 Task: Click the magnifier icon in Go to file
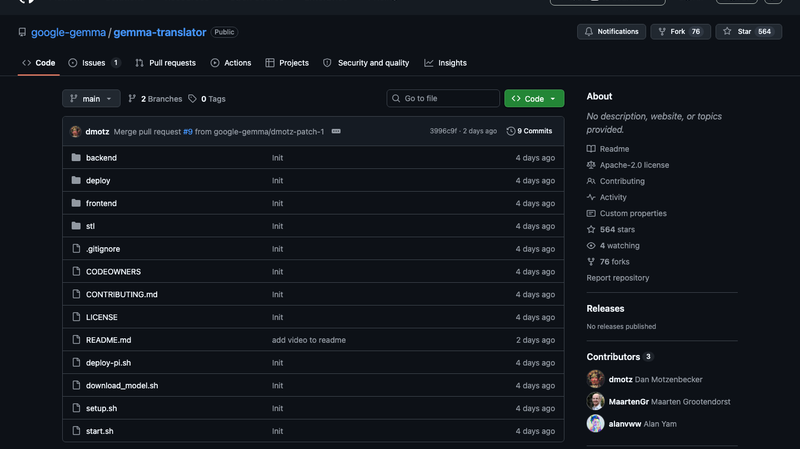tap(396, 98)
